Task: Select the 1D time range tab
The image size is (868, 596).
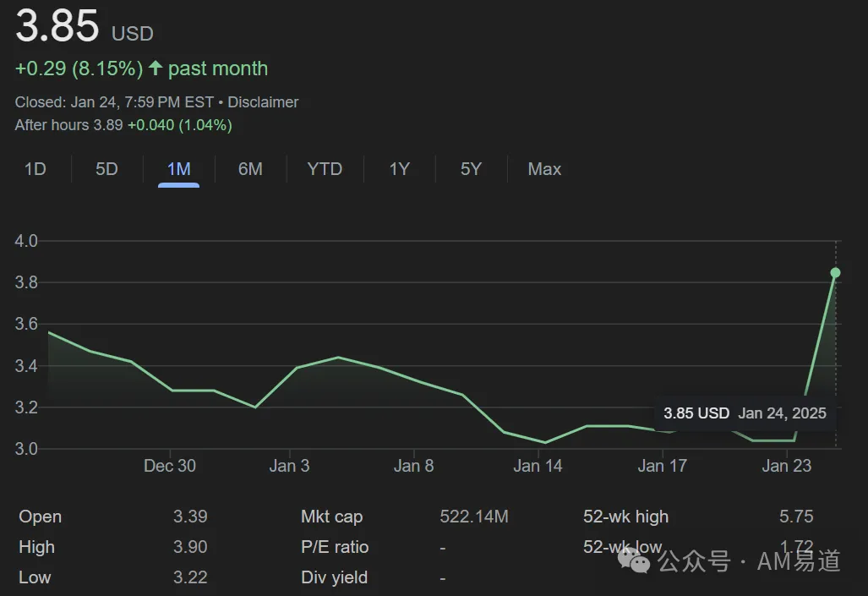Action: coord(35,169)
